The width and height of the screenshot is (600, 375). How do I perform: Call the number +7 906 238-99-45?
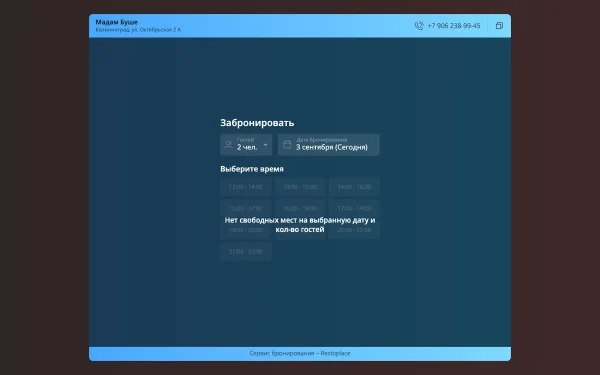(454, 26)
